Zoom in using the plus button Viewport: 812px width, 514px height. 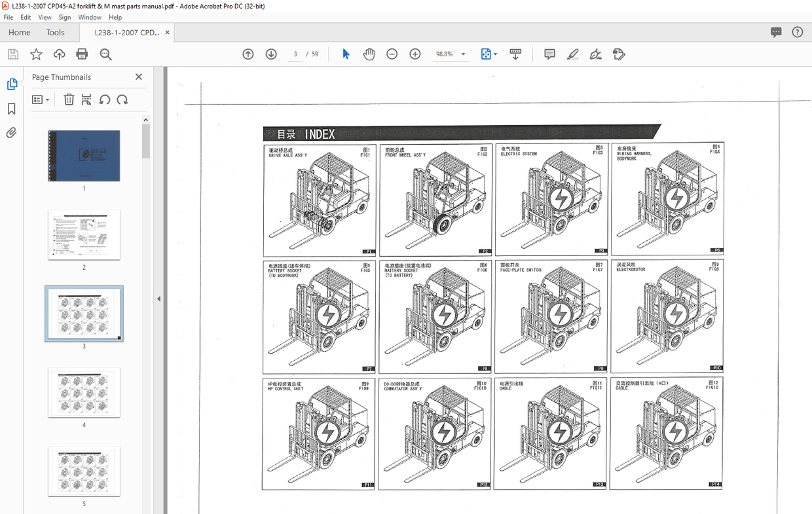pyautogui.click(x=415, y=54)
